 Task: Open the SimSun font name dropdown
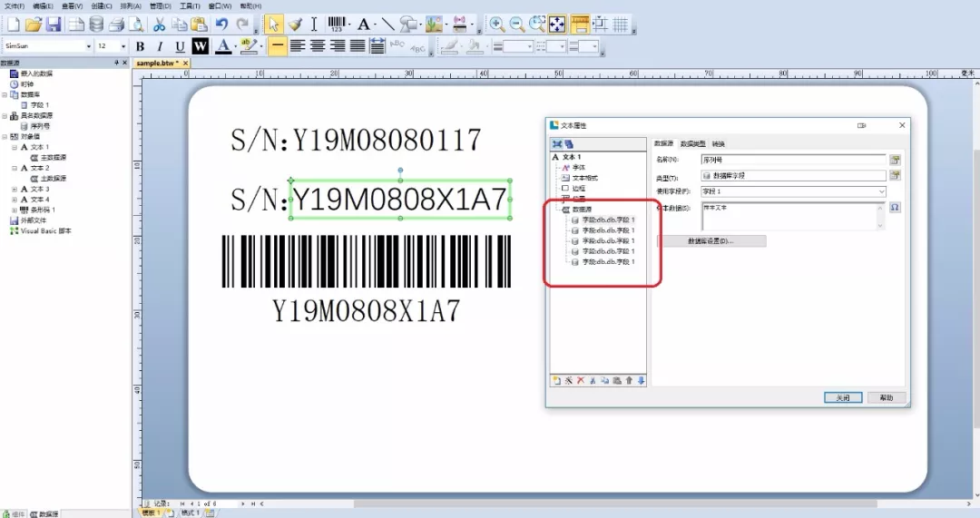click(x=88, y=46)
